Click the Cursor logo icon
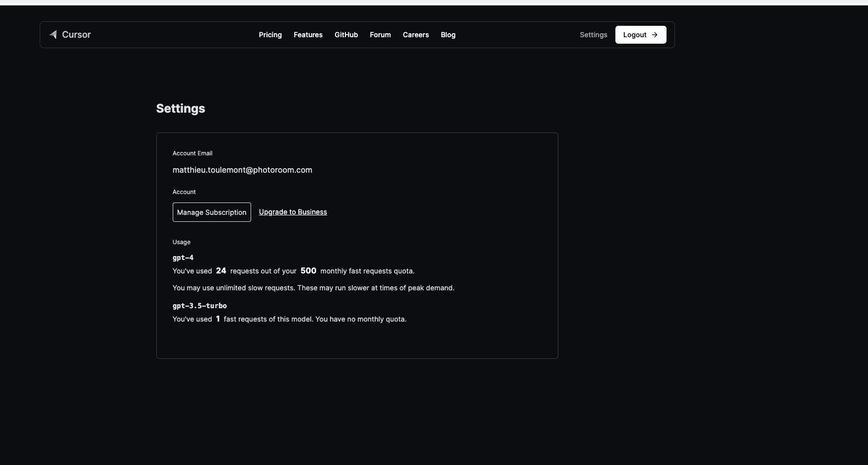868x465 pixels. point(53,35)
